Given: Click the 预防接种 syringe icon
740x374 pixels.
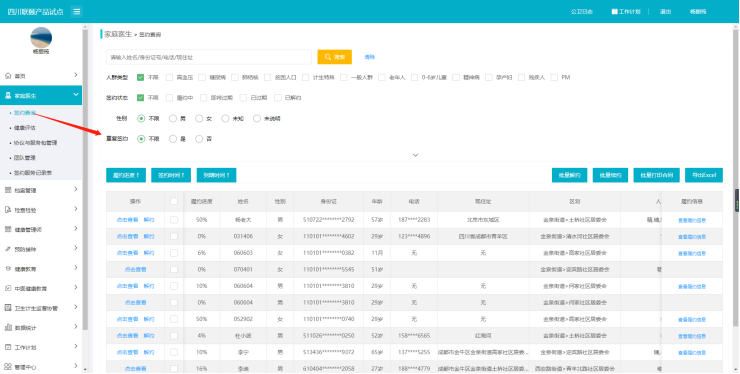Looking at the screenshot, I should point(8,249).
